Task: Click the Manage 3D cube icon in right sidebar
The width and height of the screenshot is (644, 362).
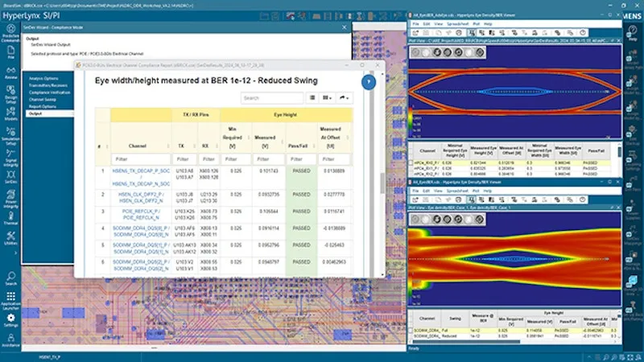Action: point(633,283)
